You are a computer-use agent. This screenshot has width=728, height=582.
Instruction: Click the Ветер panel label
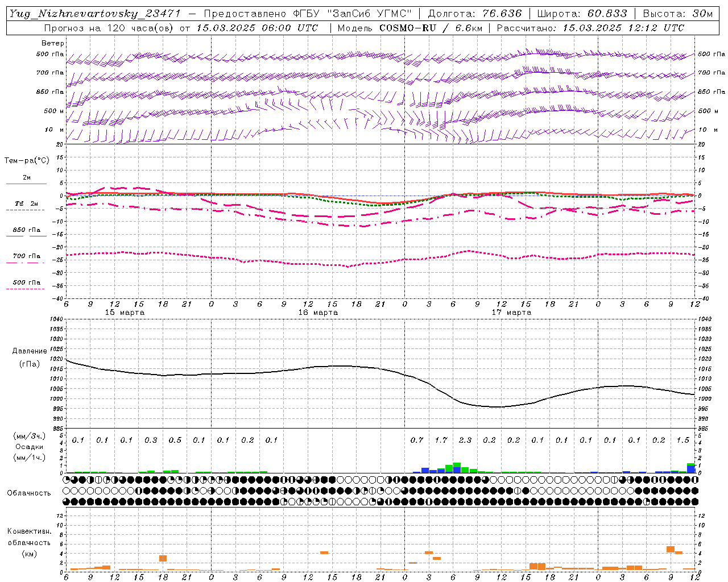53,43
